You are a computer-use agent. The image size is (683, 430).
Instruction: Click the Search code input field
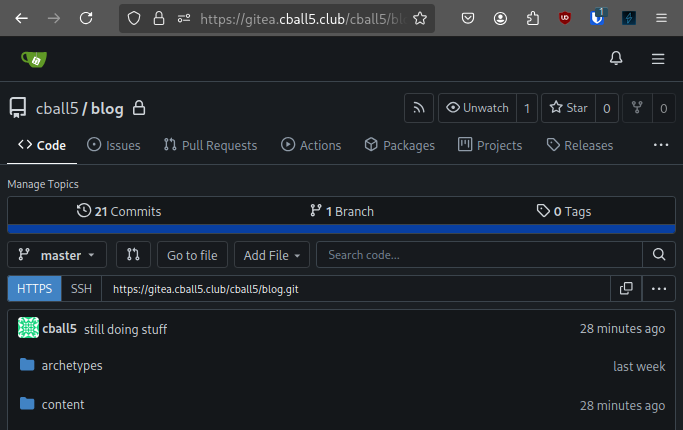click(x=479, y=254)
